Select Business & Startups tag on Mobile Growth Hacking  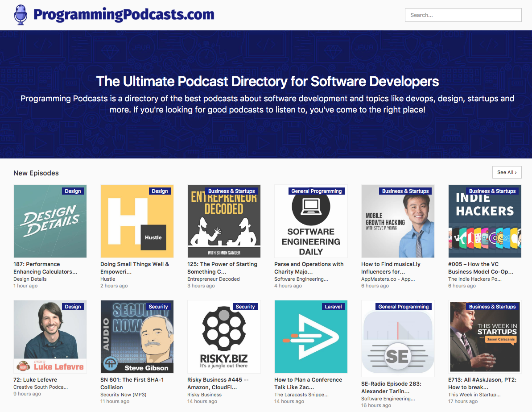pos(405,191)
